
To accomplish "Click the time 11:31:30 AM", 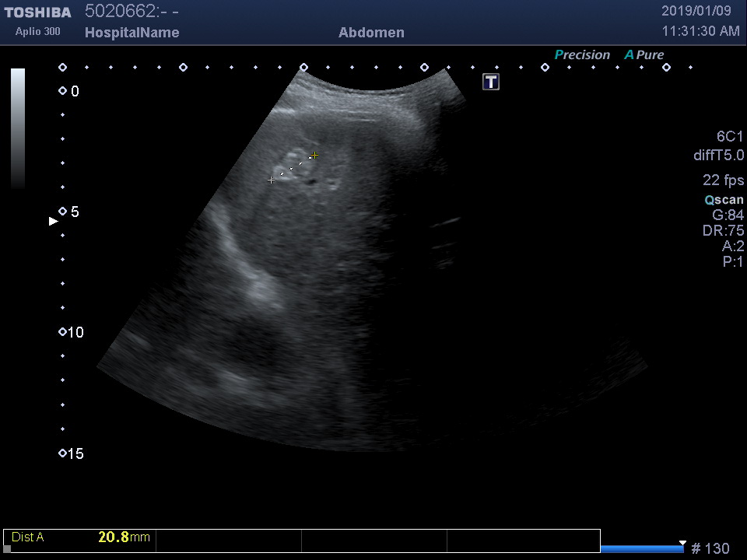I will pyautogui.click(x=701, y=31).
